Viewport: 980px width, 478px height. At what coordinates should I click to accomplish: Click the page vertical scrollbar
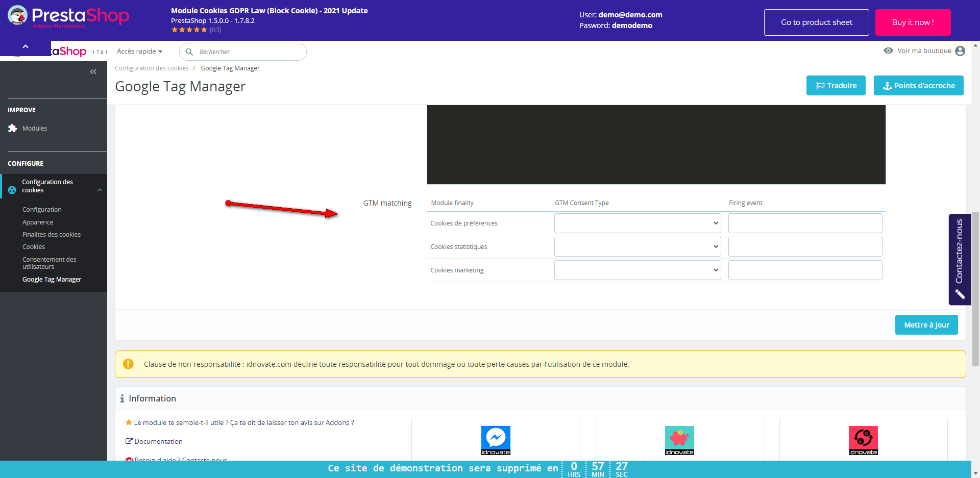[975, 288]
